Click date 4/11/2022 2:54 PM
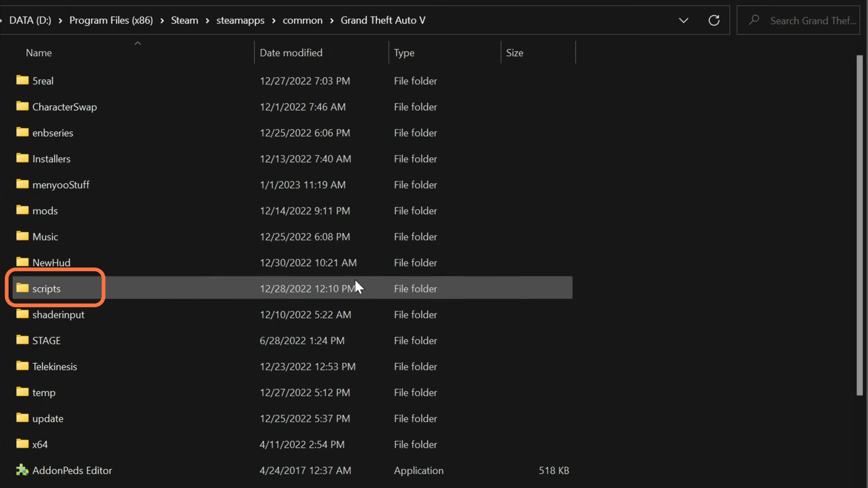 point(302,445)
